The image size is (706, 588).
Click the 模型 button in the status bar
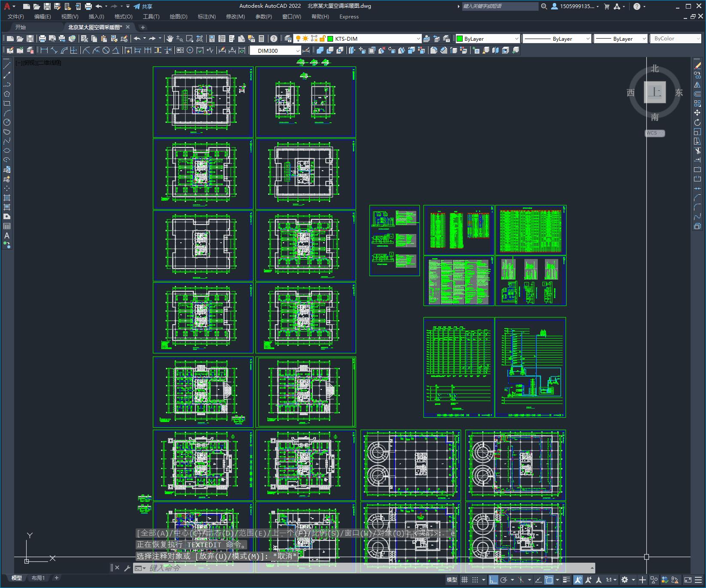coord(451,580)
